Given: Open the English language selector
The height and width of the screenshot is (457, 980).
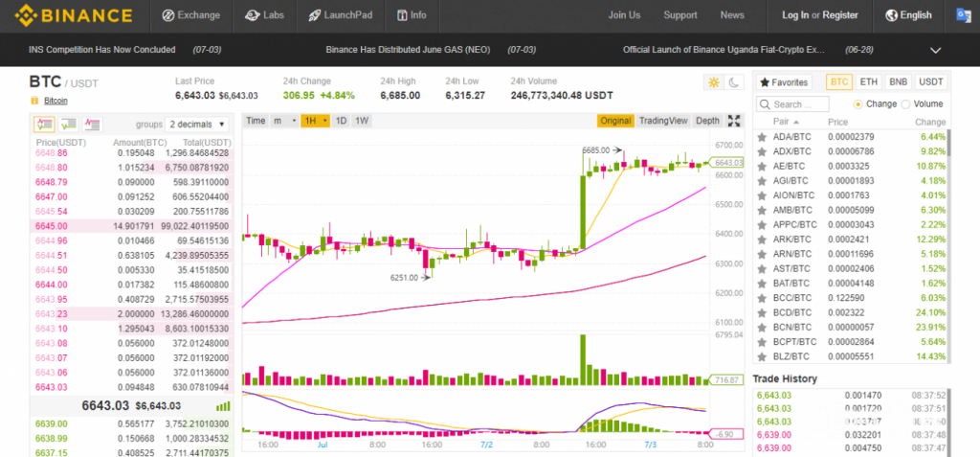Looking at the screenshot, I should coord(909,15).
